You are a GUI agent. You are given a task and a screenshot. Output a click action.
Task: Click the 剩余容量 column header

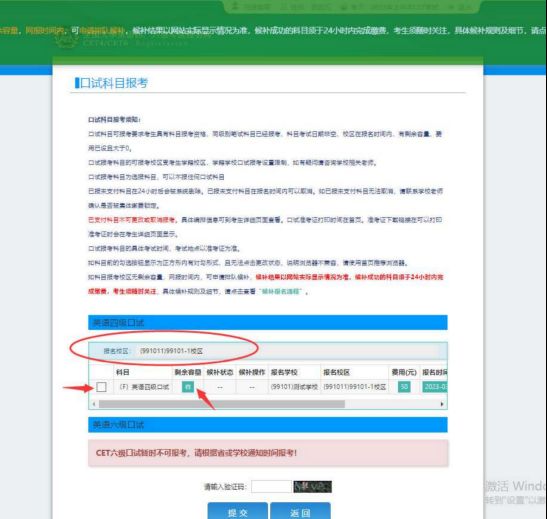click(188, 372)
